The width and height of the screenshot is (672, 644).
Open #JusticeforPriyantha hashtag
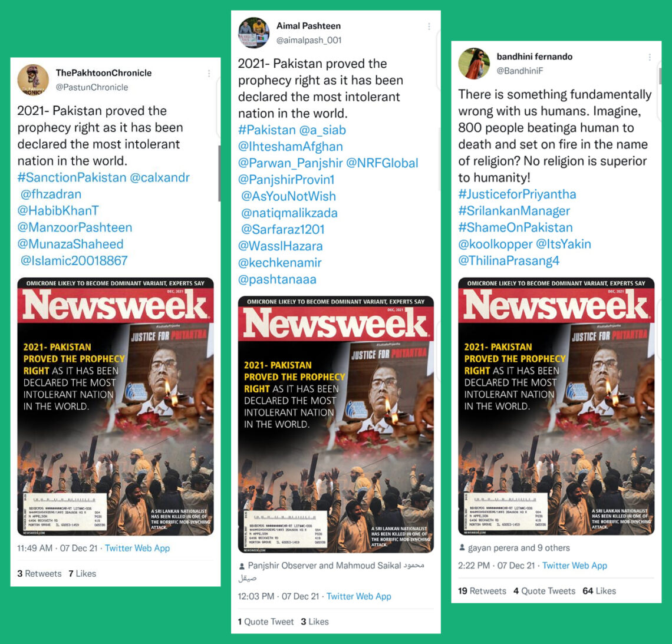point(517,194)
